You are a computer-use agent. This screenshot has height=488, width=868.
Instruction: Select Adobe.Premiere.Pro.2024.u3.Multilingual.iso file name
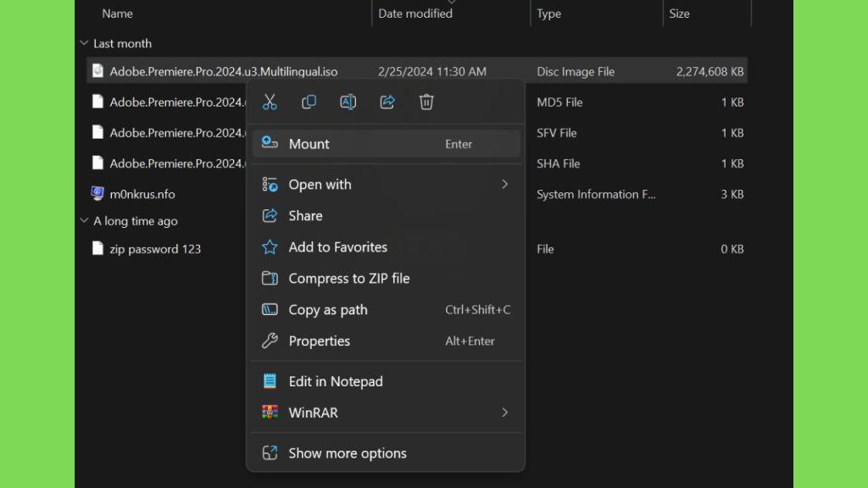coord(224,71)
